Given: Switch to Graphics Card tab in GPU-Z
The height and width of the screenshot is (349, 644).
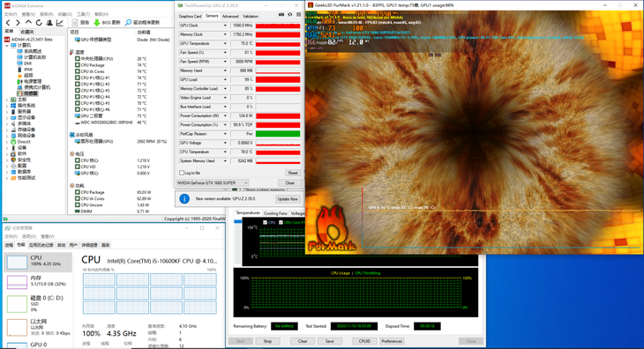Looking at the screenshot, I should pyautogui.click(x=190, y=17).
